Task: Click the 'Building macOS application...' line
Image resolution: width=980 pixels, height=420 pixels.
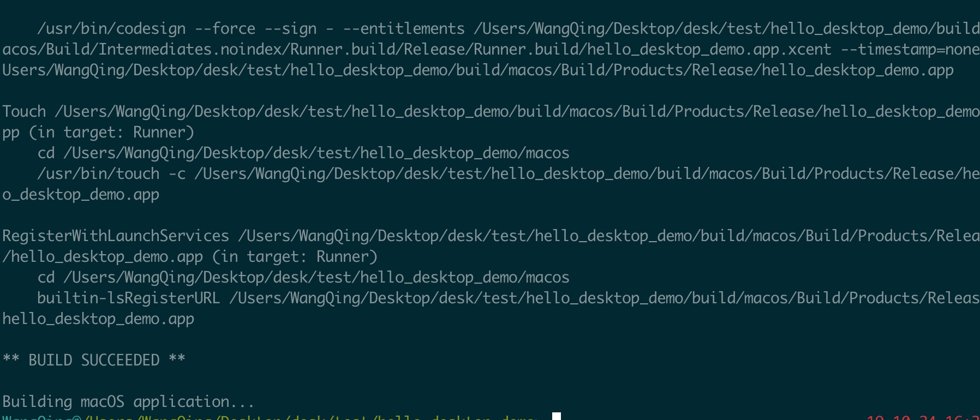Action: pyautogui.click(x=128, y=401)
